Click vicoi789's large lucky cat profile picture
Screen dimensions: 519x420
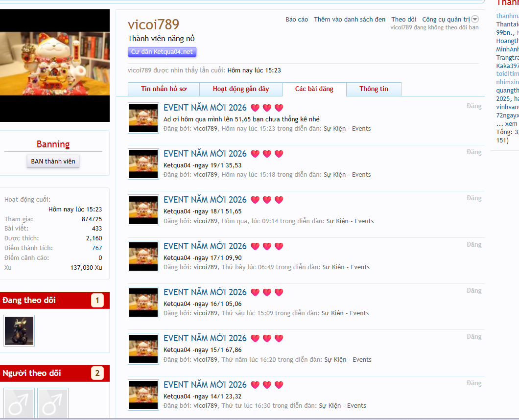pos(54,66)
